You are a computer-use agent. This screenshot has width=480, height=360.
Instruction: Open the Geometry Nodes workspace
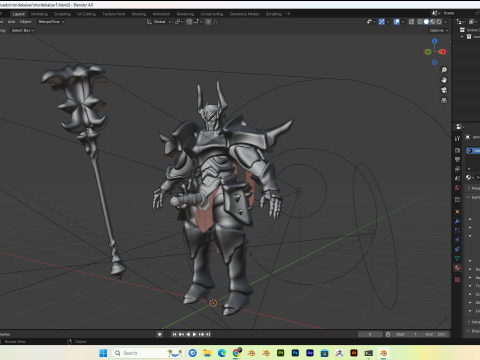click(x=244, y=14)
